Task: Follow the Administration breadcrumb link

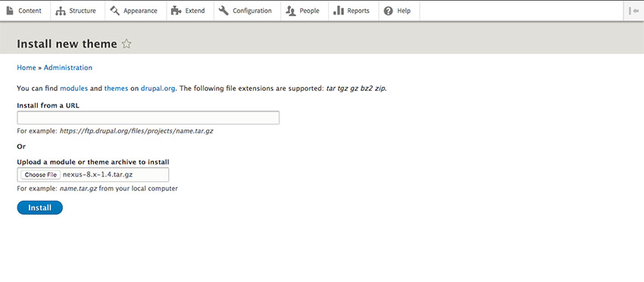Action: tap(68, 67)
